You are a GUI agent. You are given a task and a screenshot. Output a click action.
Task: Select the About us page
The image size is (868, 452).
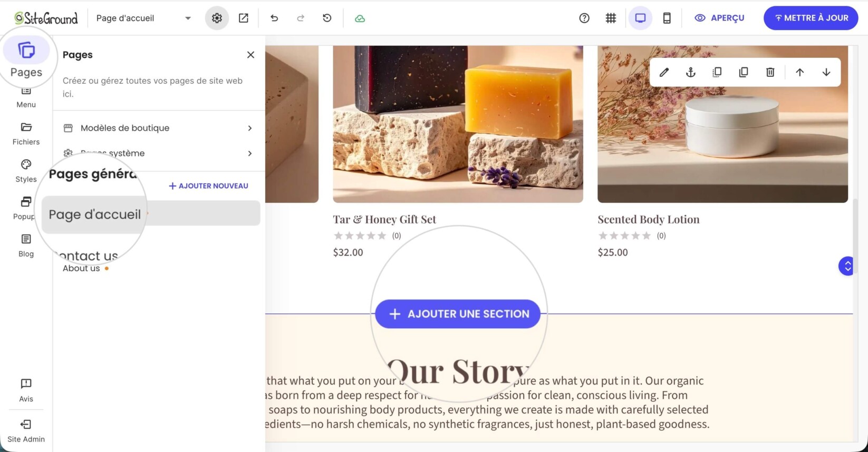[81, 268]
